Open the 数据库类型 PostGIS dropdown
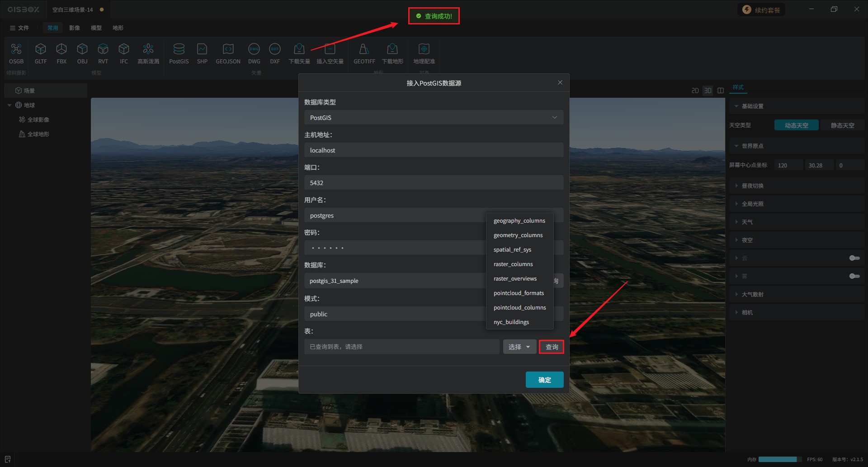Screen dimensions: 868x467 point(434,118)
